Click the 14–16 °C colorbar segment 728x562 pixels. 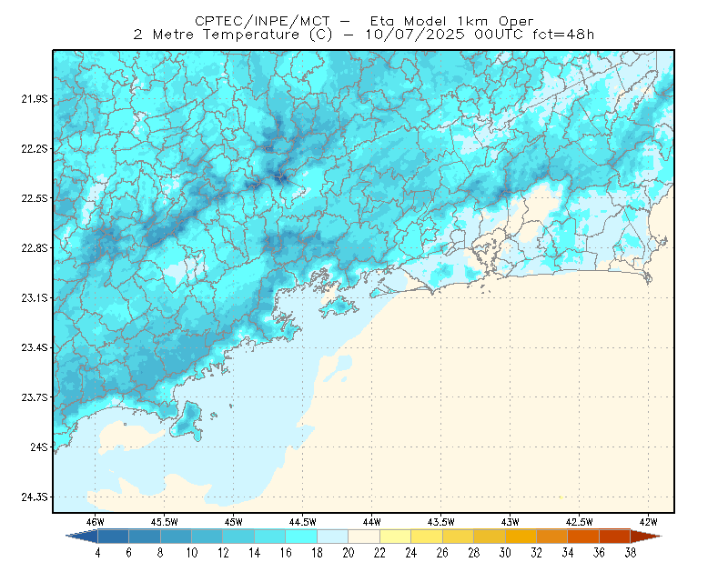pyautogui.click(x=270, y=536)
